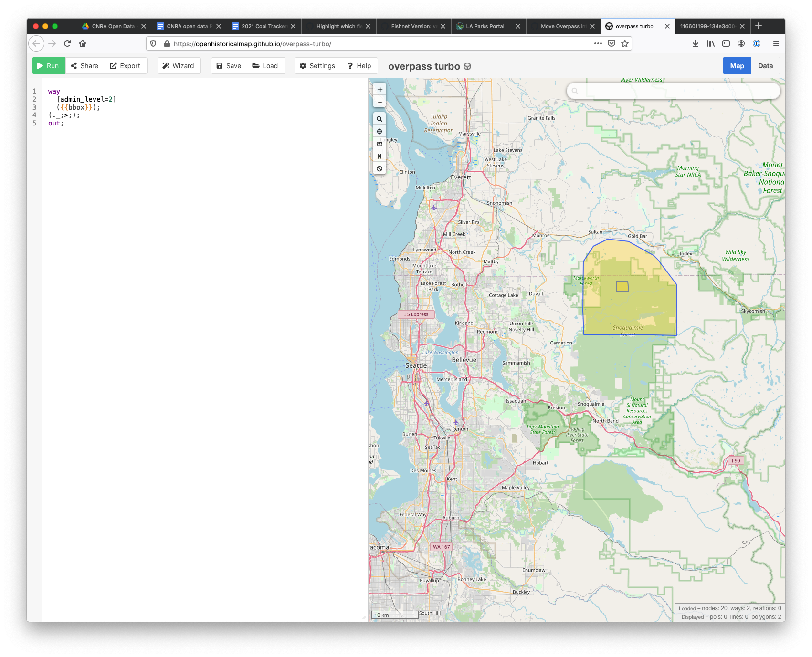The height and width of the screenshot is (657, 812).
Task: Click the image export icon on the map sidebar
Action: click(x=380, y=143)
